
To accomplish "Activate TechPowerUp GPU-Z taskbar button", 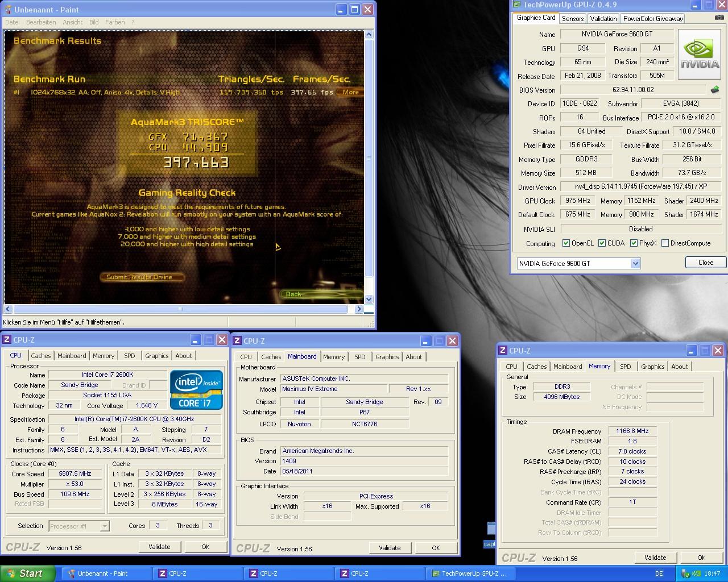I will (x=471, y=573).
